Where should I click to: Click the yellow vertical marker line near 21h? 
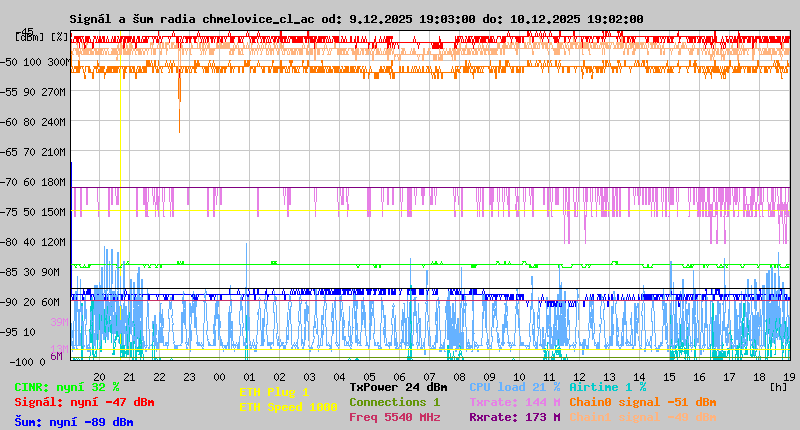pyautogui.click(x=120, y=176)
